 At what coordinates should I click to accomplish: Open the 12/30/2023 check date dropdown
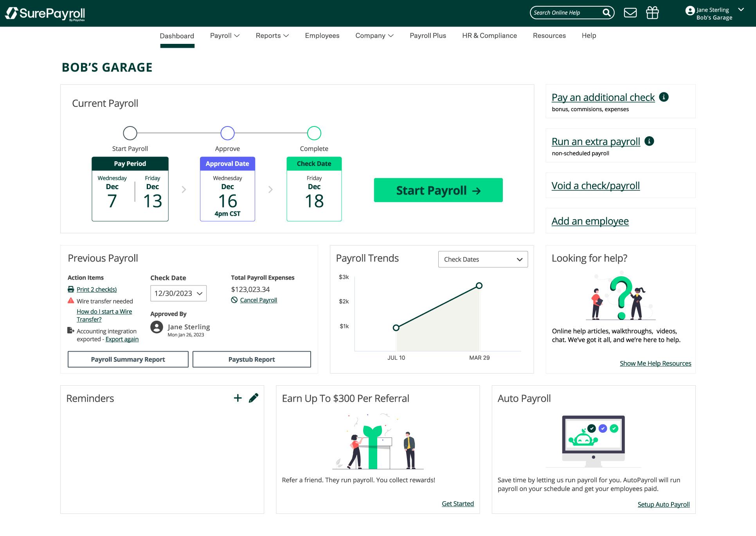click(178, 293)
